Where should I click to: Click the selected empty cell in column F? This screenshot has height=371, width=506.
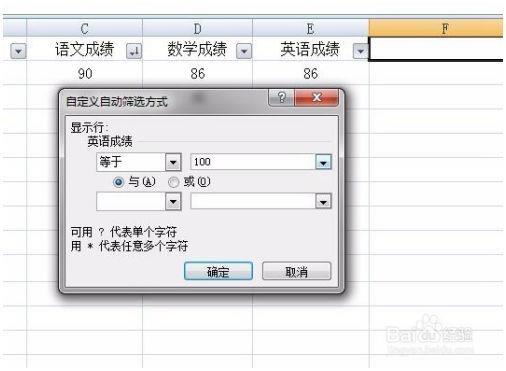tap(436, 49)
